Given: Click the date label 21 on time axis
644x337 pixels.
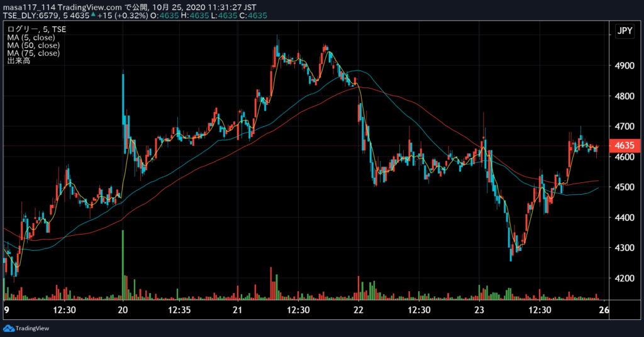Looking at the screenshot, I should coord(237,310).
